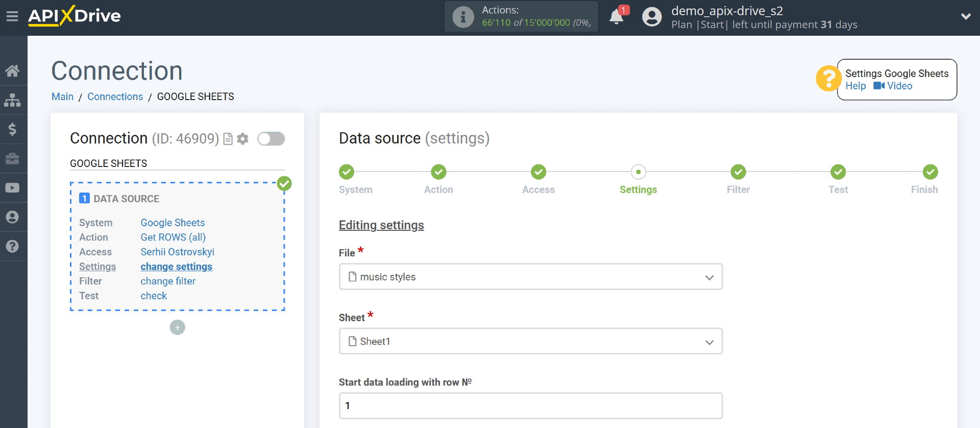Add a new block with plus button
Image resolution: width=980 pixels, height=428 pixels.
coord(178,327)
